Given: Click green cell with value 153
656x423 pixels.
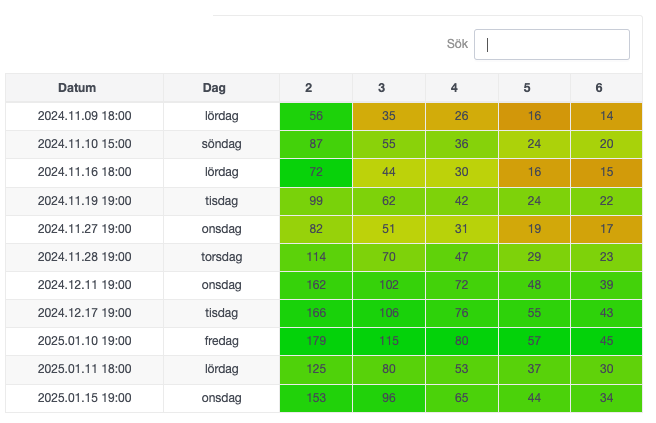Looking at the screenshot, I should 315,398.
